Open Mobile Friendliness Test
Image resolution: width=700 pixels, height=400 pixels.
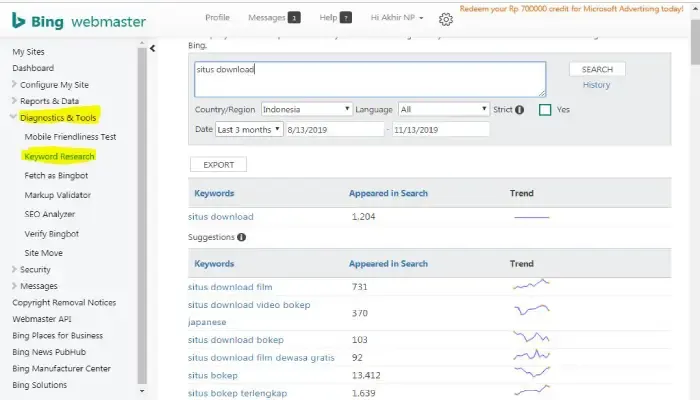(x=70, y=137)
